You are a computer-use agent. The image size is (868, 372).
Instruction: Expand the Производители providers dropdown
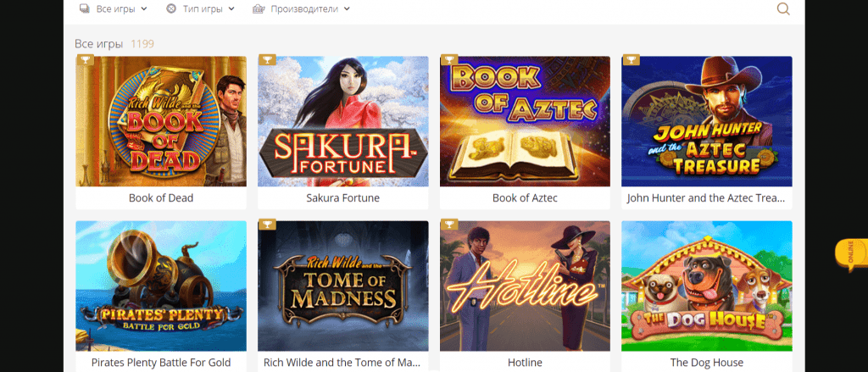pos(301,8)
